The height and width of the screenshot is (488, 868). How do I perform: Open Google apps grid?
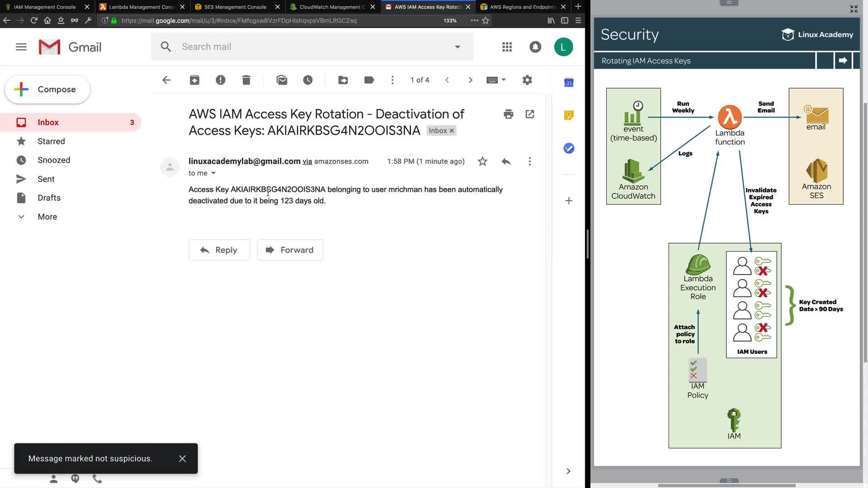[x=507, y=47]
